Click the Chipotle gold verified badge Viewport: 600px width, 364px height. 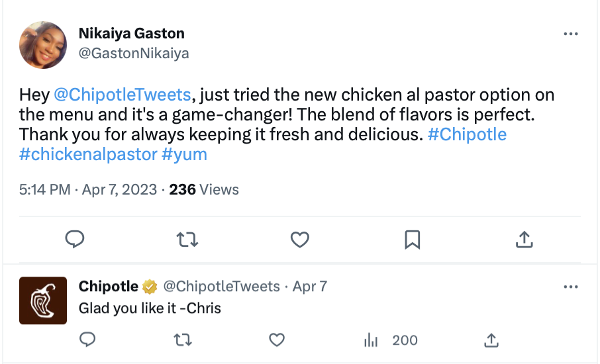[150, 287]
